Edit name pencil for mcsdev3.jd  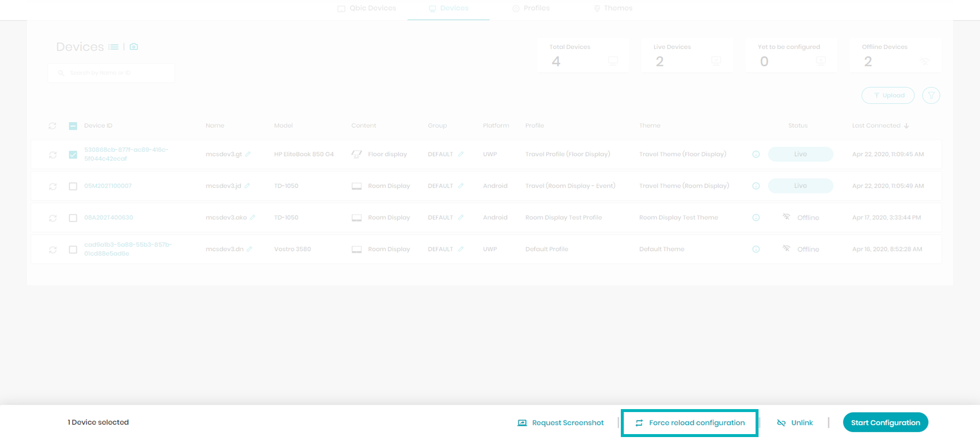point(247,186)
